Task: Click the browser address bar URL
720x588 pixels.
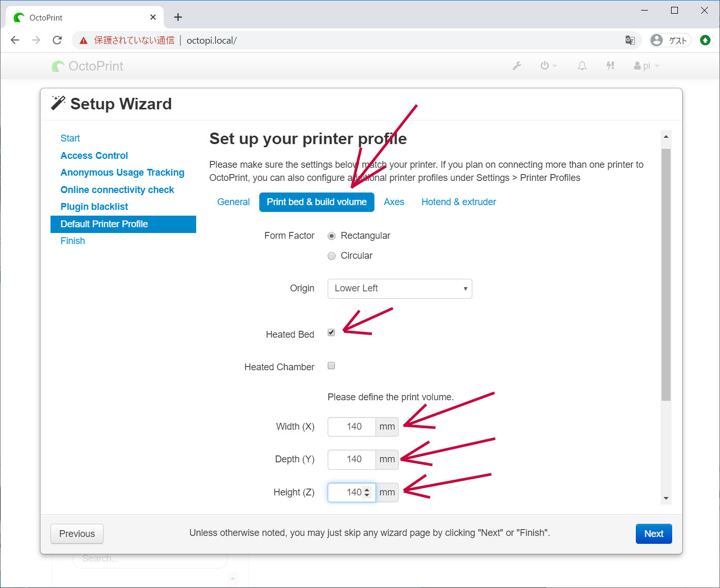Action: [x=211, y=40]
